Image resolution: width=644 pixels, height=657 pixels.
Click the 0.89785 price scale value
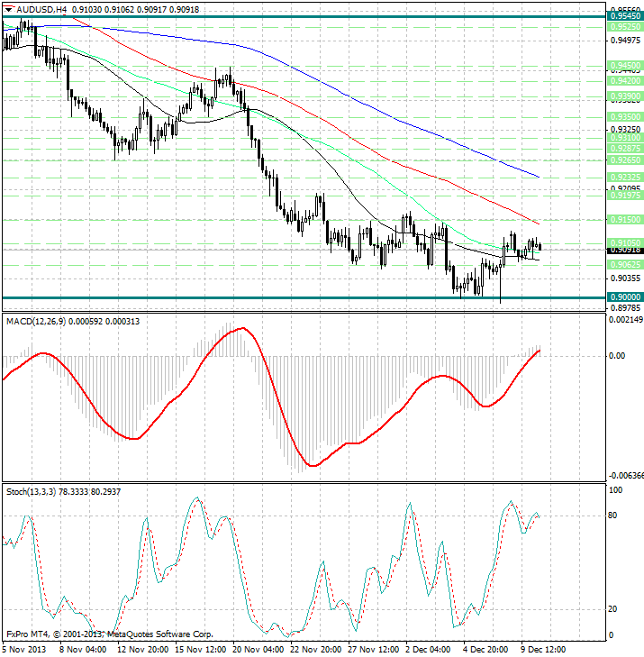(x=626, y=308)
